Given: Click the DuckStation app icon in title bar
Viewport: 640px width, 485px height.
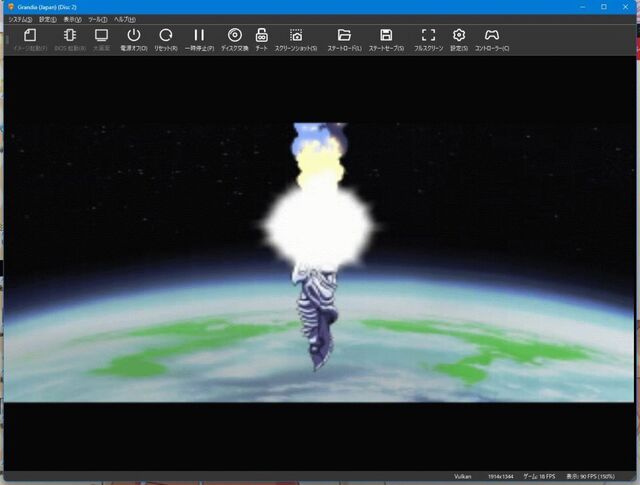Looking at the screenshot, I should tap(11, 7).
